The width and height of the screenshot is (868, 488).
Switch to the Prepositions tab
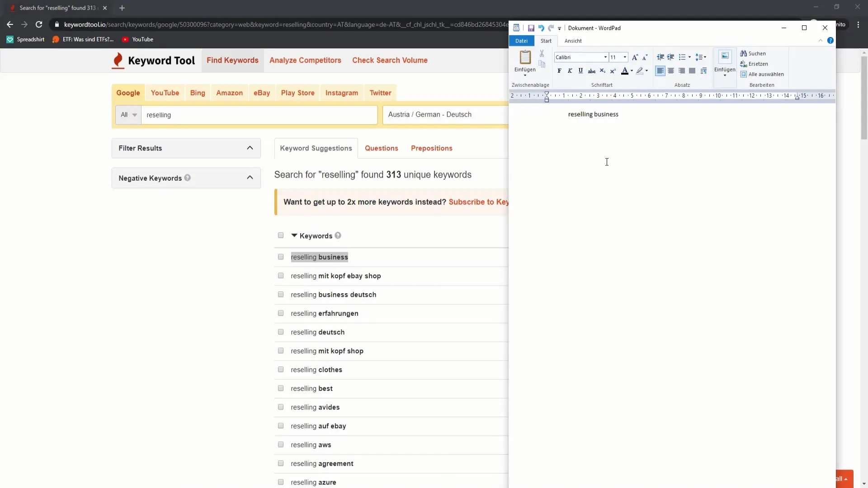pyautogui.click(x=432, y=148)
